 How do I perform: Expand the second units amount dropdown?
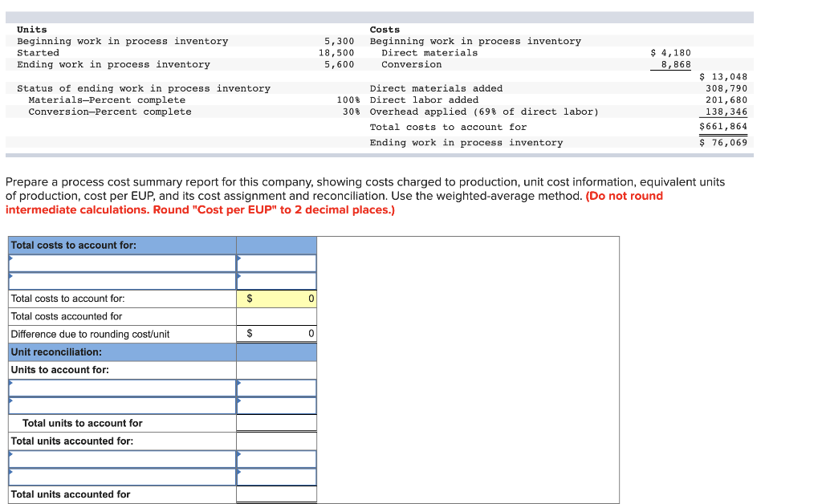(x=276, y=405)
